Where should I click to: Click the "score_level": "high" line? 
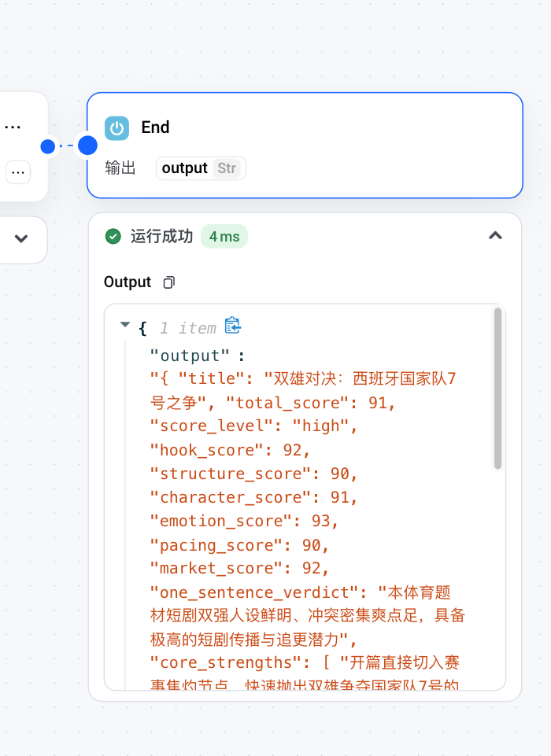pos(253,426)
